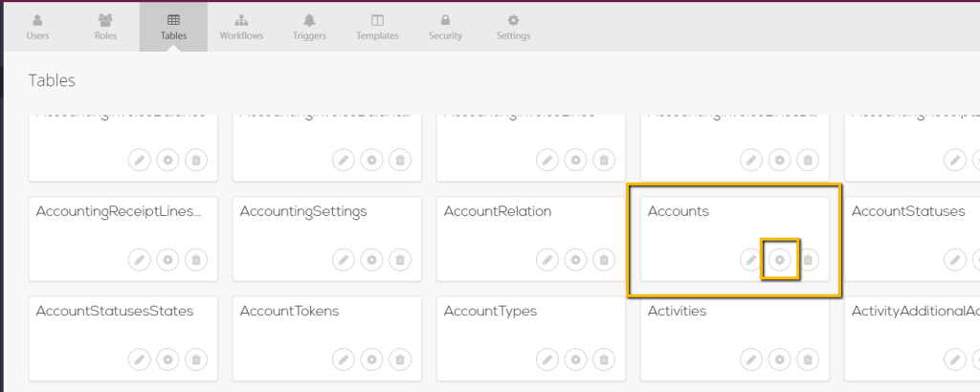Open gear settings for AccountRelation table
The image size is (980, 392).
pos(576,259)
